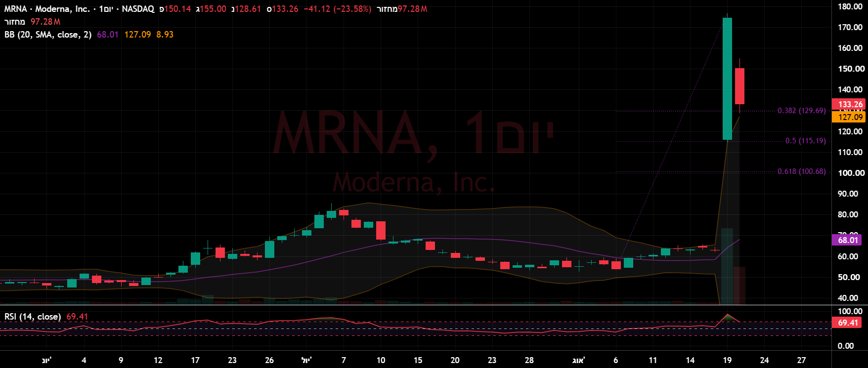Click the 50.00 price axis label
Viewport: 868px width, 368px height.
pyautogui.click(x=848, y=277)
